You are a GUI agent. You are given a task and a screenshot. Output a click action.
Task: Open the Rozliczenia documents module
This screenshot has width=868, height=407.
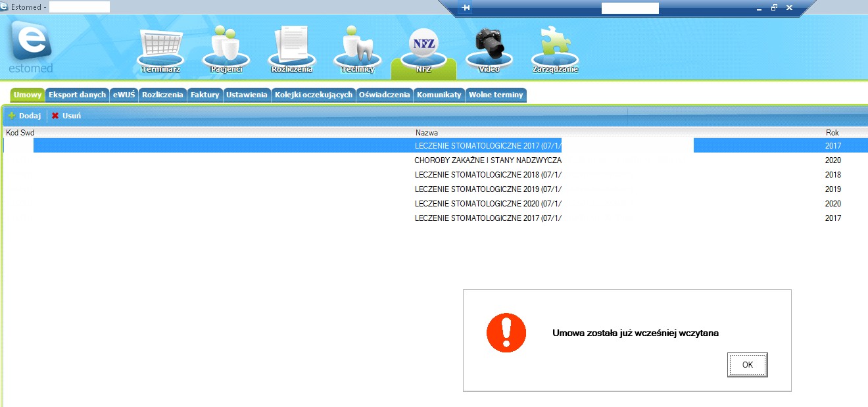click(291, 50)
